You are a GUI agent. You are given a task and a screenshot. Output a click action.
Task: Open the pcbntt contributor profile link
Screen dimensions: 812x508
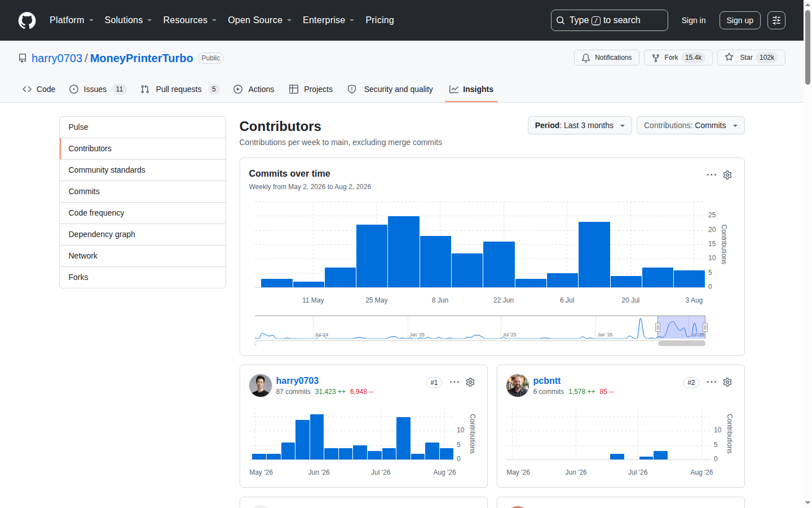[x=547, y=380]
